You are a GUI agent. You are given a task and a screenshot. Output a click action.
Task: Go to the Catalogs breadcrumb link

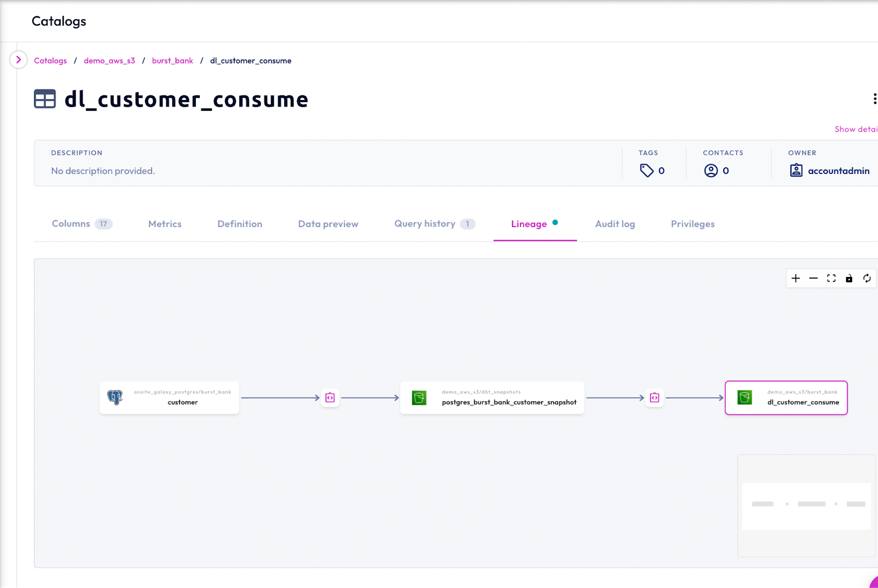coord(50,61)
